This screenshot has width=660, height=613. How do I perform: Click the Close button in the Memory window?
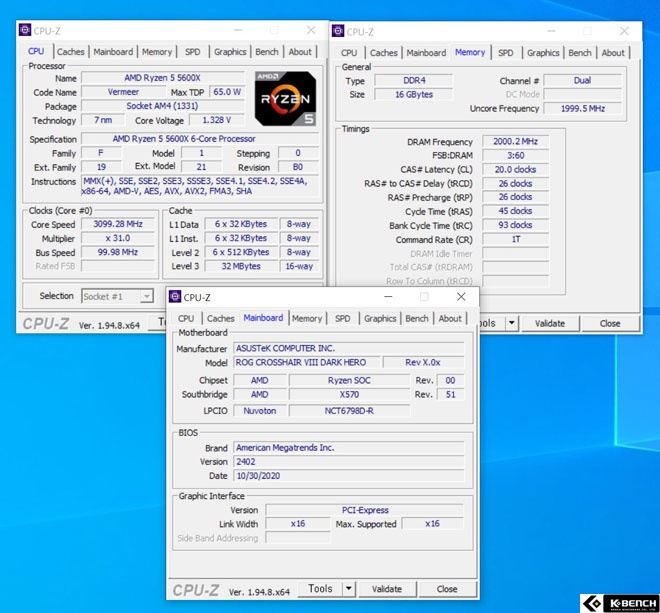(610, 323)
